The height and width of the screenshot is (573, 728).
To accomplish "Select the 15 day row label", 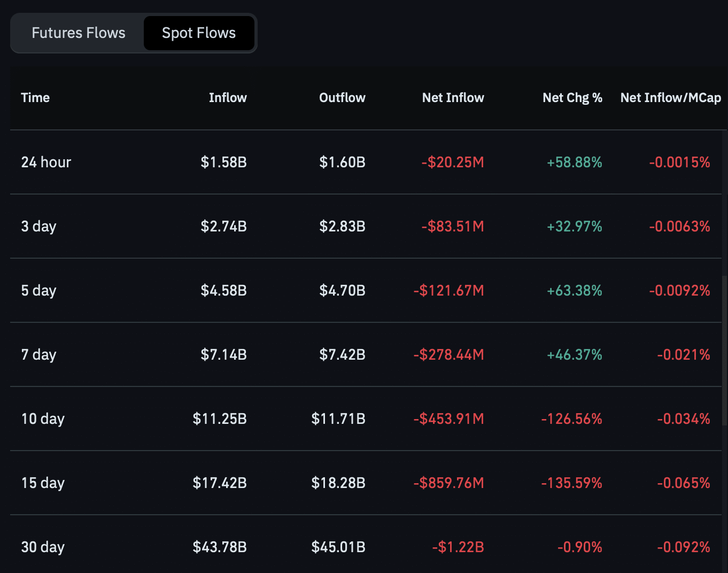I will pyautogui.click(x=43, y=483).
